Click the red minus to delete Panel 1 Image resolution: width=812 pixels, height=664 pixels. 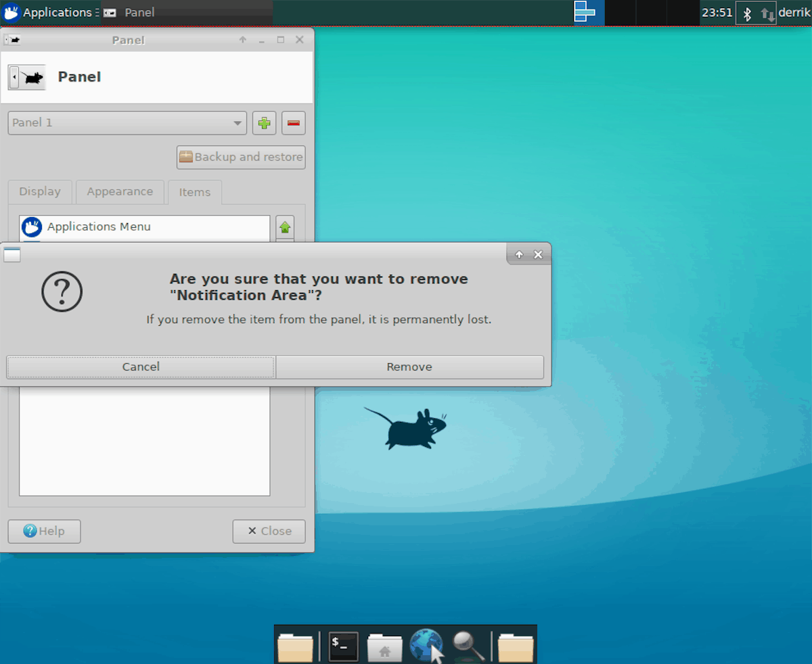pos(293,123)
